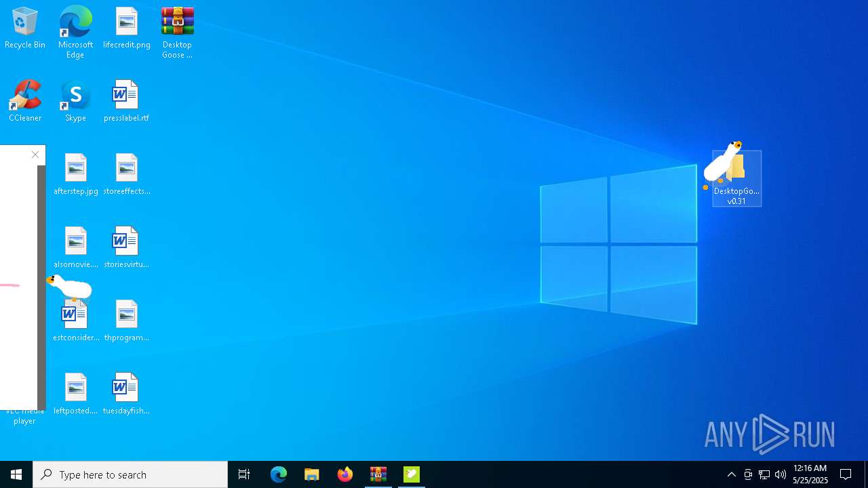Click the goose near the estconsider file
The image size is (868, 488).
(x=70, y=287)
